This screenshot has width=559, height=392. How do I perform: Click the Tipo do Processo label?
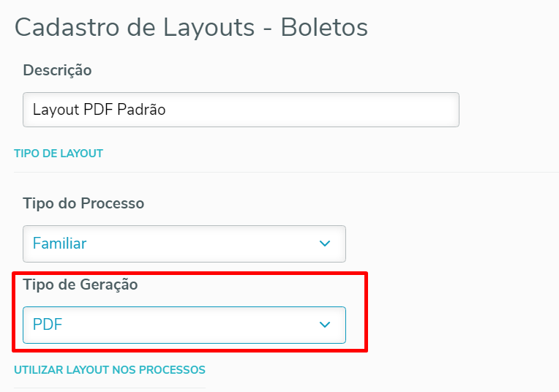coord(83,203)
